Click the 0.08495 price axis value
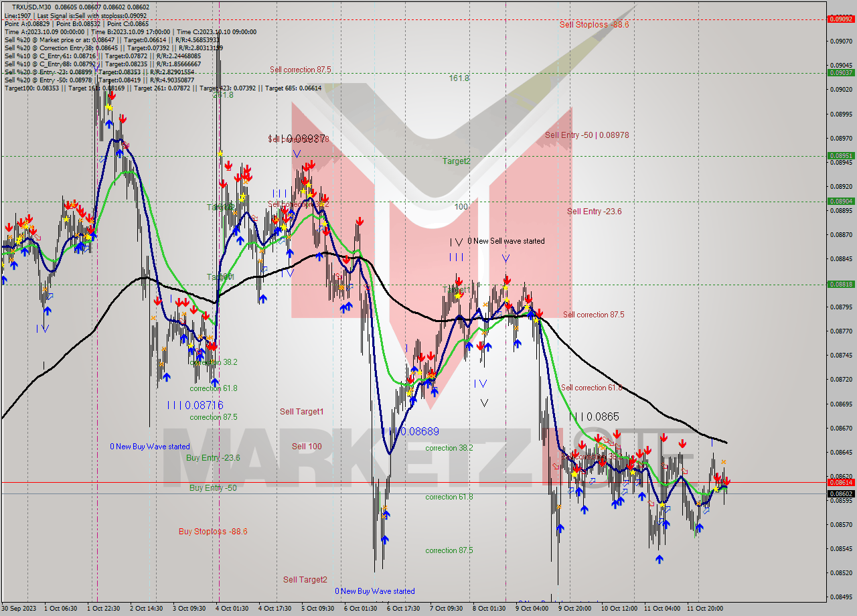The height and width of the screenshot is (616, 857). tap(842, 597)
